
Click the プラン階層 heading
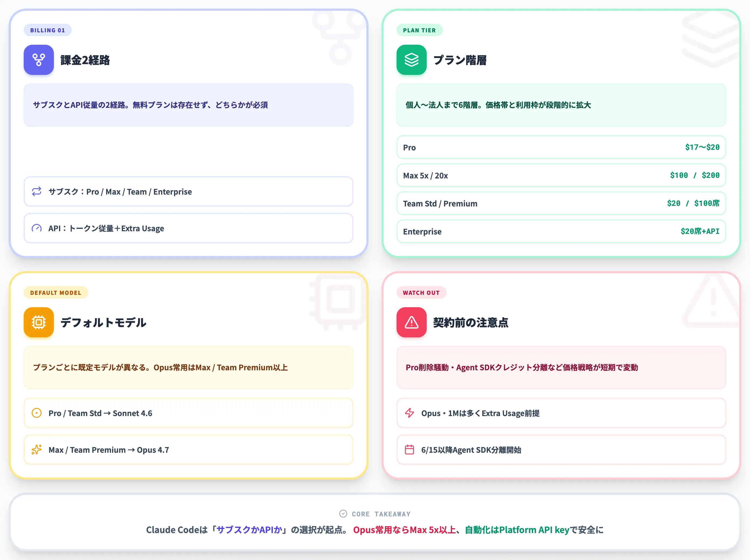[x=460, y=60]
